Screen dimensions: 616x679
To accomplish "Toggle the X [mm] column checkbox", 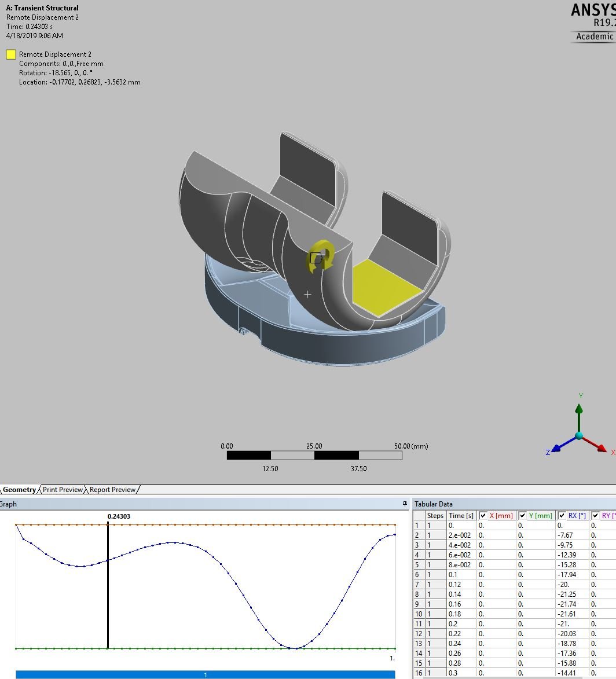I will pos(483,515).
